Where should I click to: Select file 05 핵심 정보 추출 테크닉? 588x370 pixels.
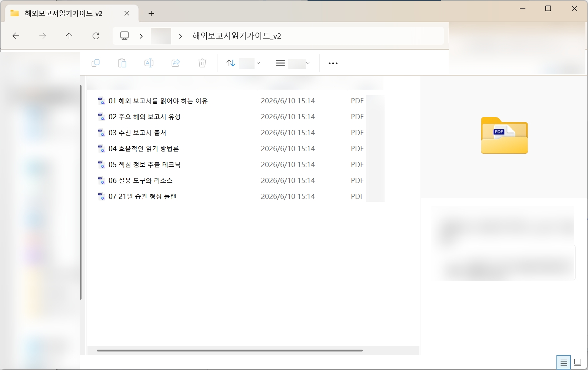pos(144,164)
